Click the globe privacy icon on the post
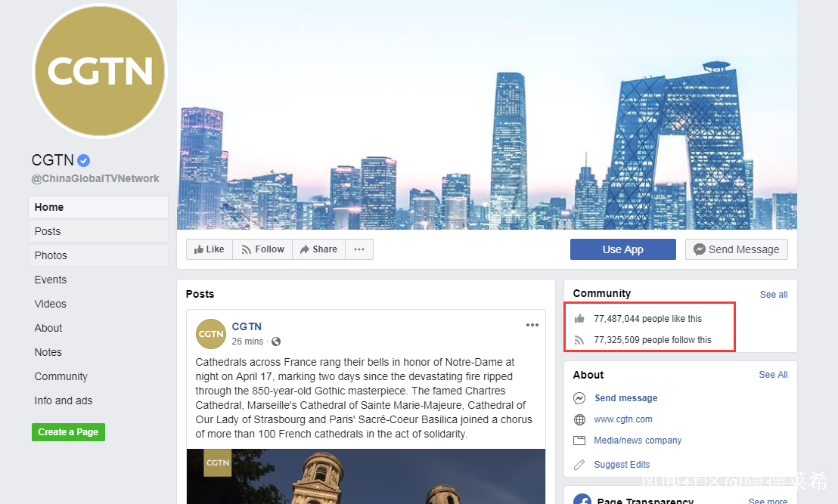Screen dimensions: 838x504 [276, 342]
